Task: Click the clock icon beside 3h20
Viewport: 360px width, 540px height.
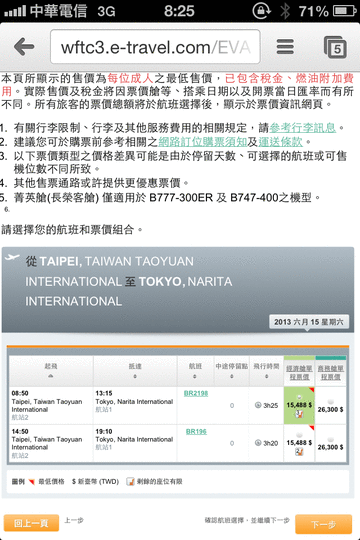Action: pos(257,443)
